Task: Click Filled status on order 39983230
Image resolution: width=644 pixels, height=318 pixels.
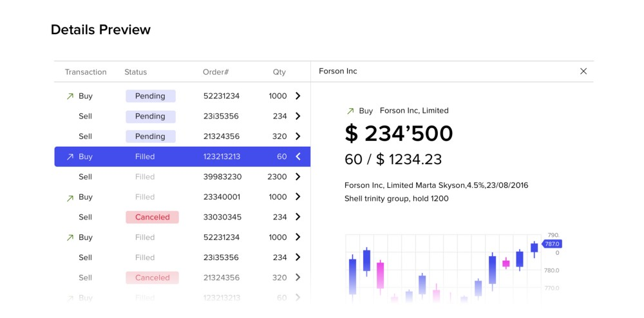Action: pyautogui.click(x=145, y=177)
